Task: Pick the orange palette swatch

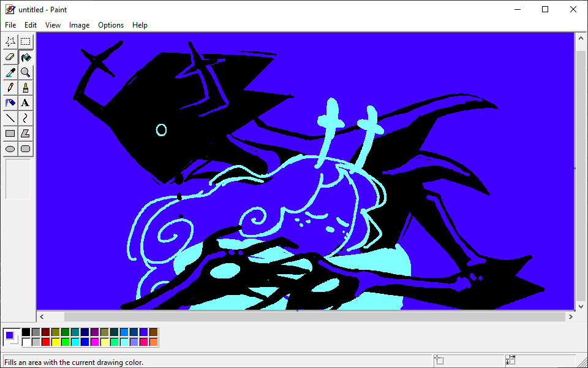Action: tap(154, 342)
